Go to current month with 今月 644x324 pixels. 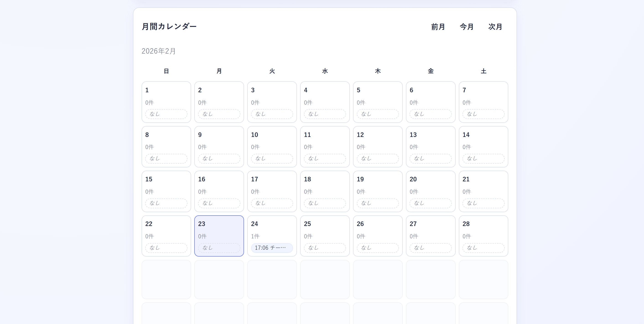pyautogui.click(x=467, y=27)
